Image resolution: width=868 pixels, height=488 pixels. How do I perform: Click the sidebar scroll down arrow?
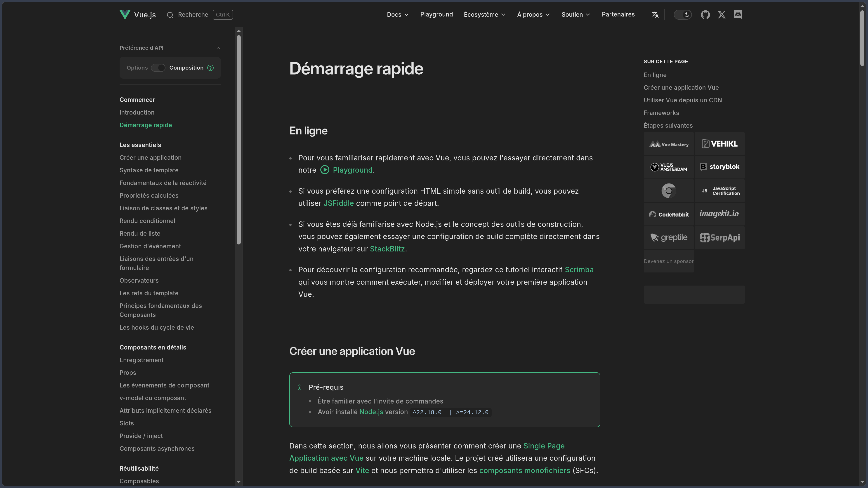point(238,482)
